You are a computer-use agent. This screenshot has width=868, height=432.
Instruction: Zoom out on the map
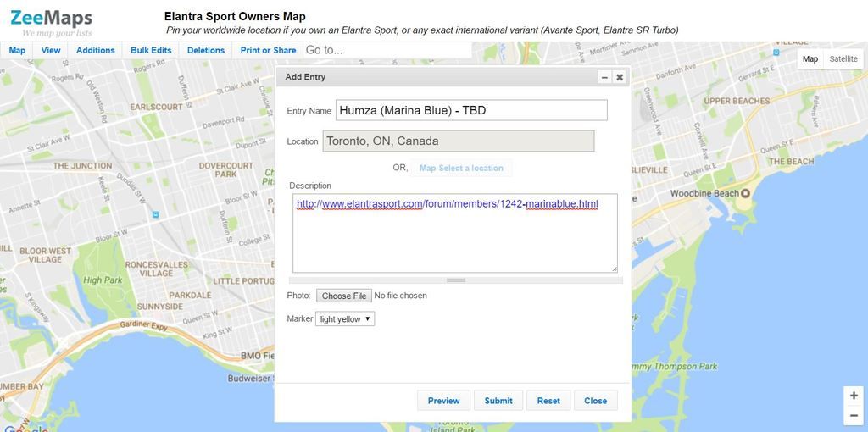[x=854, y=415]
